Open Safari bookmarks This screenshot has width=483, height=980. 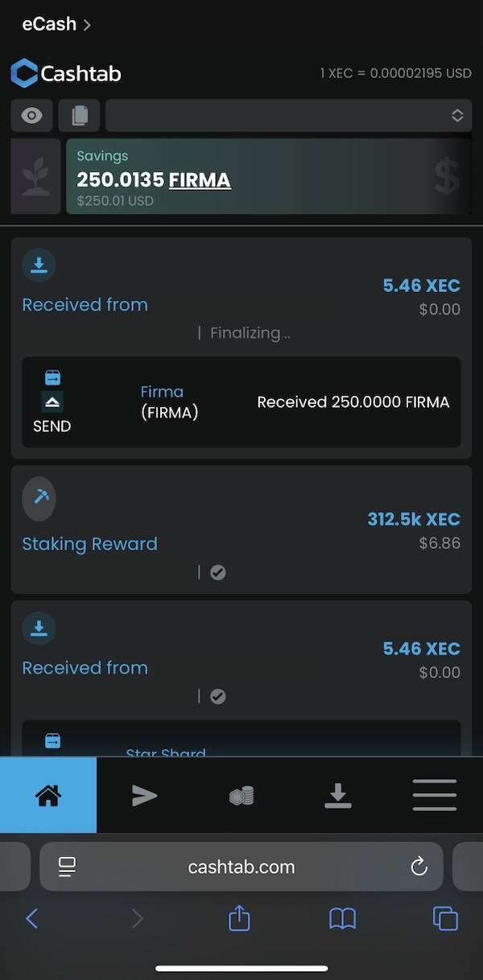(x=342, y=918)
